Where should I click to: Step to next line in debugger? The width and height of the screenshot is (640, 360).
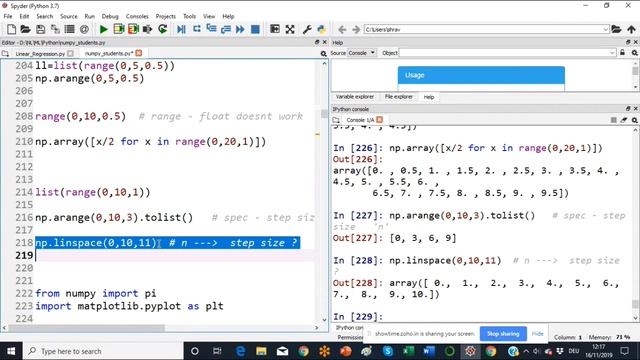pos(197,29)
